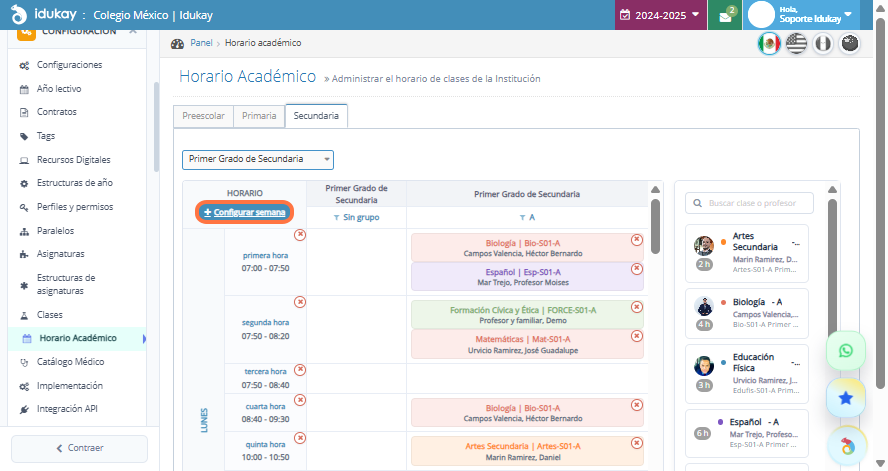Click the Biología | Bio-S01-A block at primera hora
This screenshot has height=471, width=888.
point(527,248)
